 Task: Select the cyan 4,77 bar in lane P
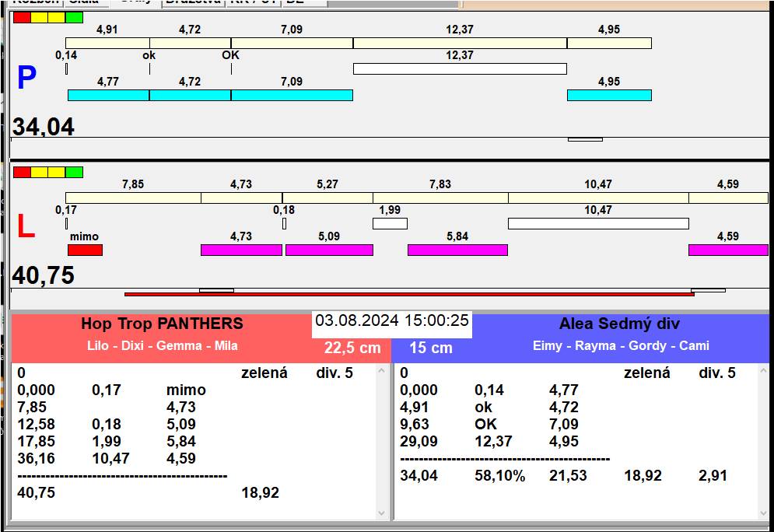(108, 95)
